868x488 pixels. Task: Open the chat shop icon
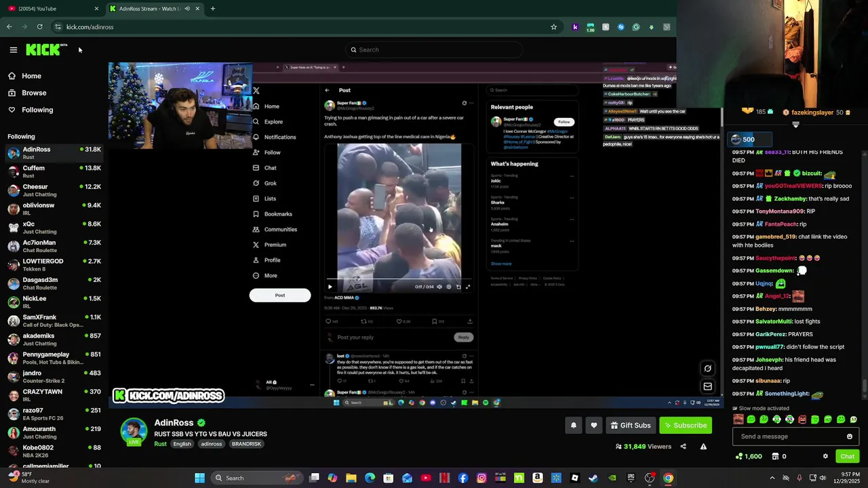[775, 456]
